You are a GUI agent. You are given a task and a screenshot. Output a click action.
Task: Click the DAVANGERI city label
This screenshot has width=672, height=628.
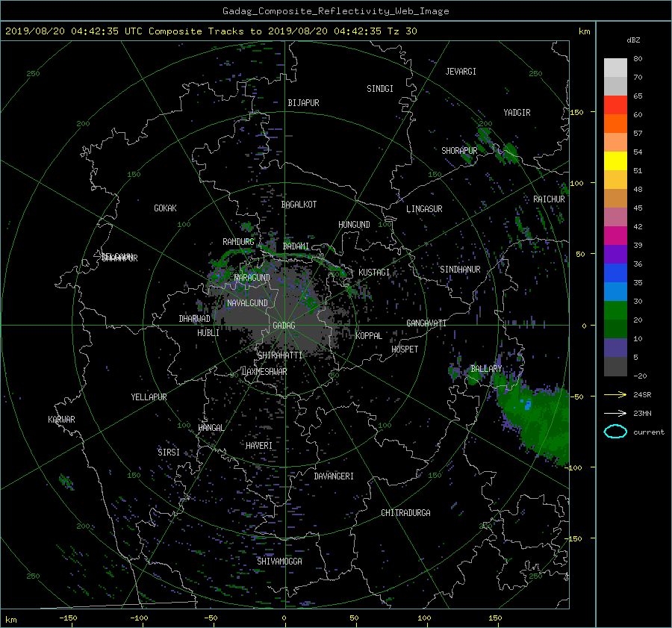(x=334, y=476)
